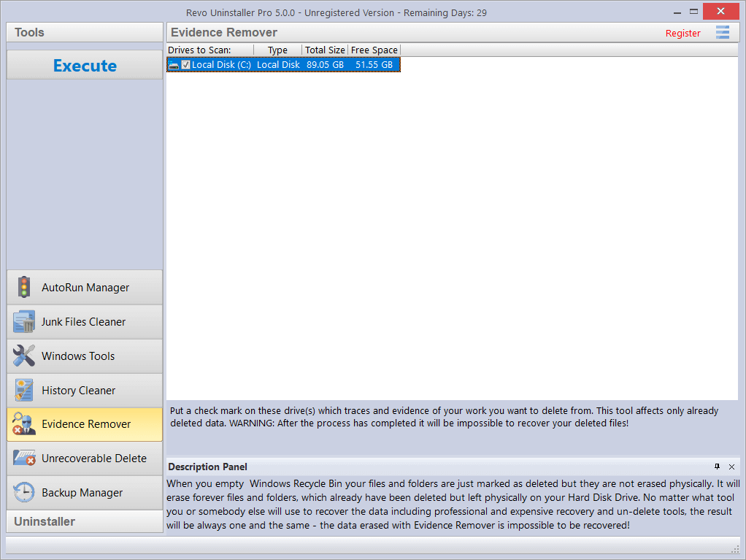The image size is (746, 560).
Task: Click the Local Disk type cell
Action: pos(278,65)
